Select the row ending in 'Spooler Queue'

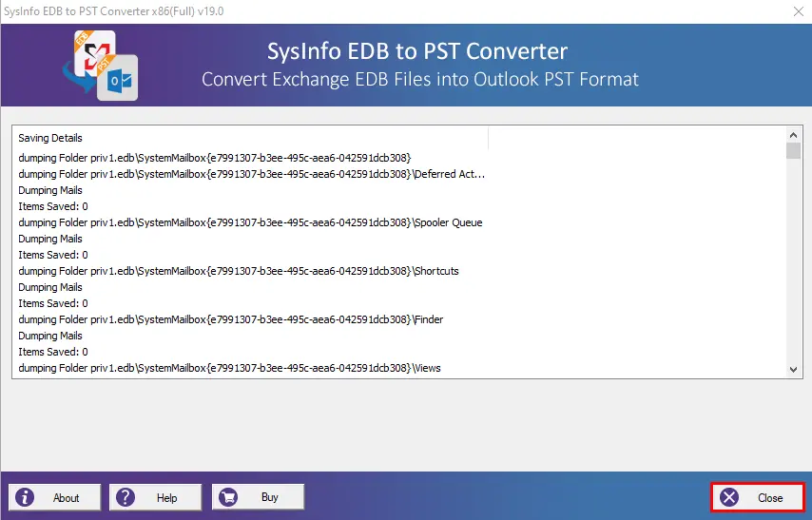point(250,222)
